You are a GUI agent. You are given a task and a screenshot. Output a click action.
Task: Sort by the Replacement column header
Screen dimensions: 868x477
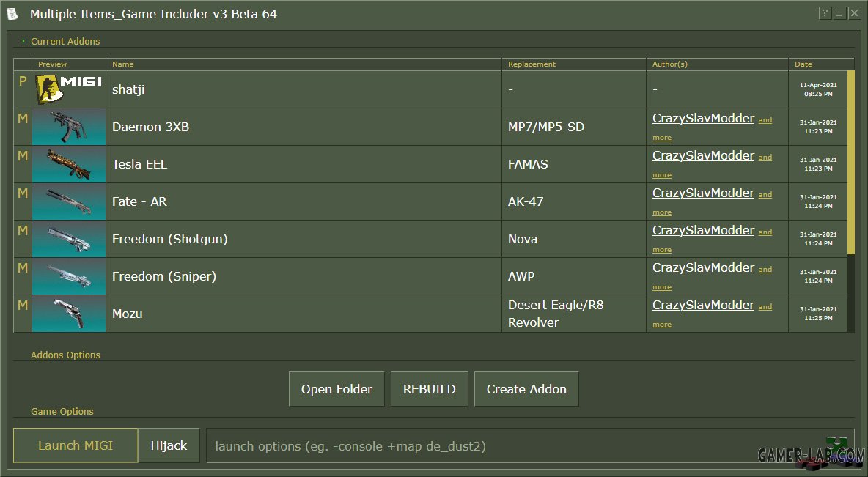[574, 64]
